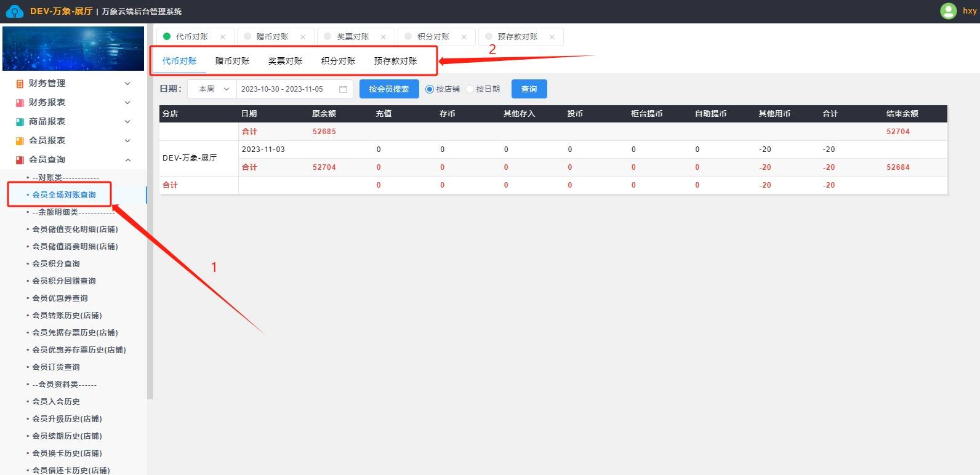Select the 按日期 radio option
Image resolution: width=980 pixels, height=475 pixels.
[x=470, y=89]
